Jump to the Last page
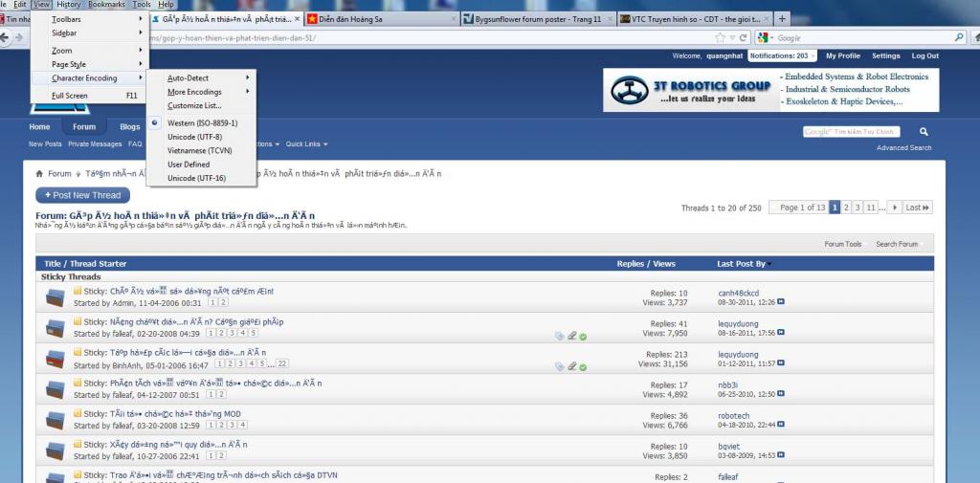Image resolution: width=980 pixels, height=483 pixels. [x=918, y=208]
